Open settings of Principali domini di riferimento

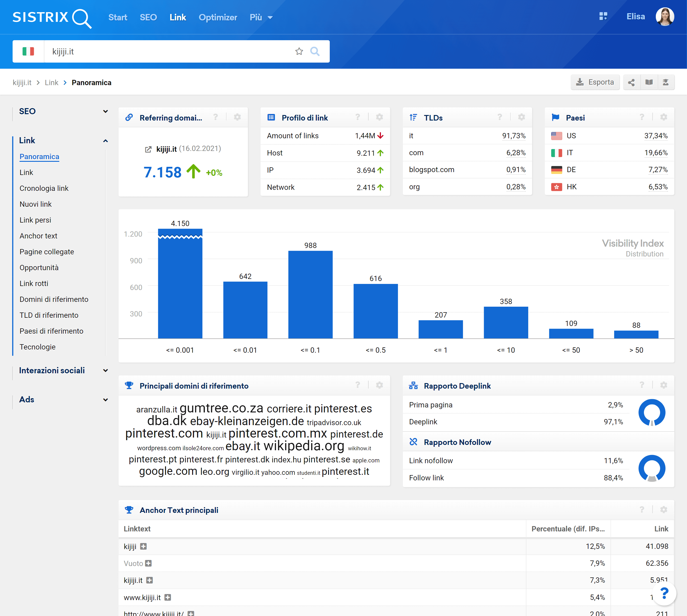379,385
